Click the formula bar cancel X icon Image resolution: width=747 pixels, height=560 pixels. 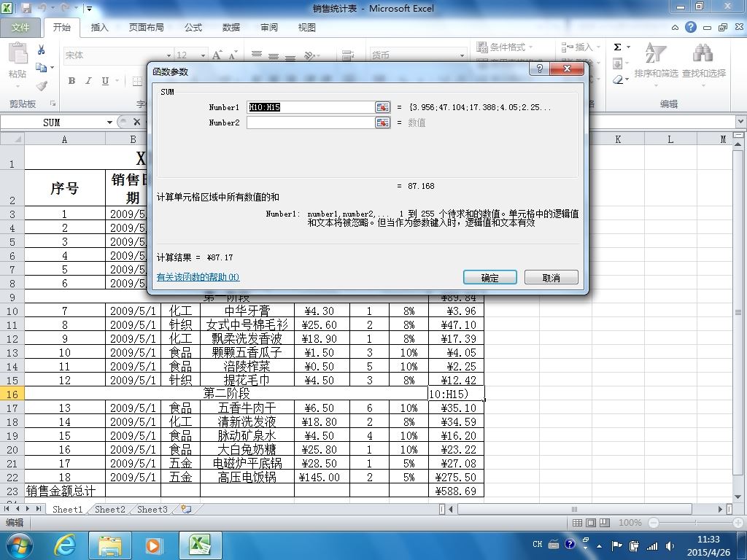pyautogui.click(x=136, y=122)
